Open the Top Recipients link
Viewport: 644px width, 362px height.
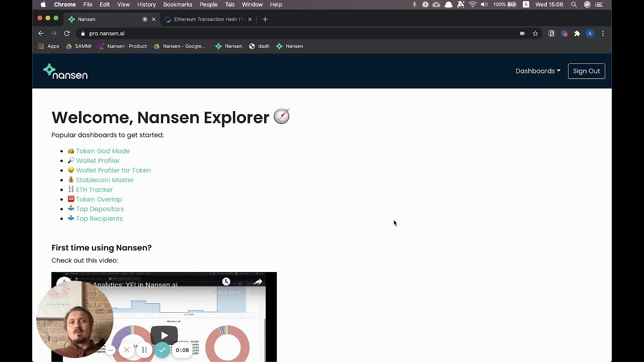tap(99, 219)
